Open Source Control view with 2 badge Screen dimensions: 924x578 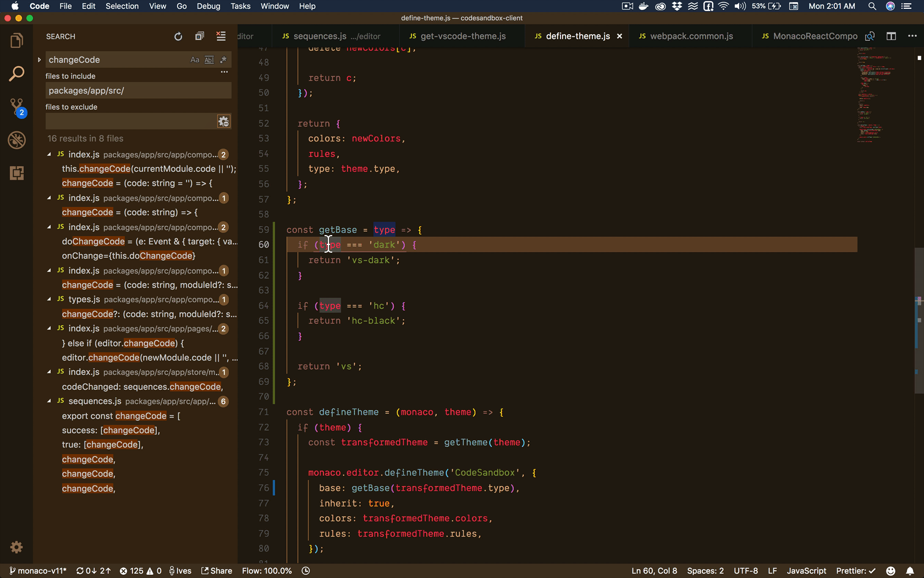(x=16, y=106)
